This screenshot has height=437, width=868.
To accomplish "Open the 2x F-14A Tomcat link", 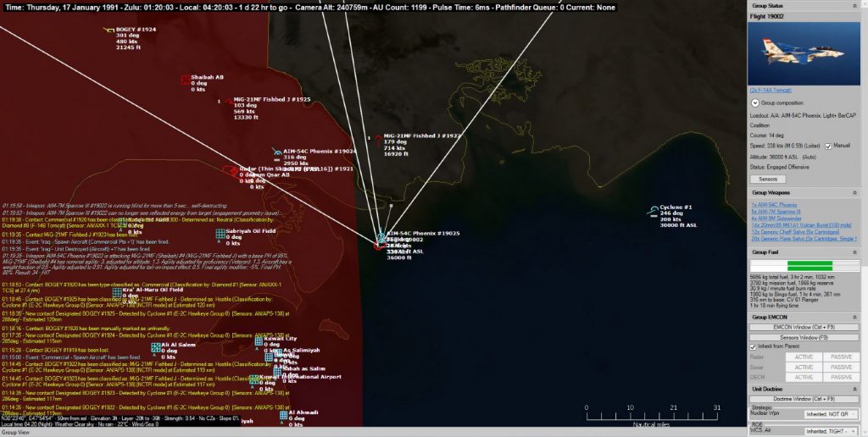I will pos(771,90).
